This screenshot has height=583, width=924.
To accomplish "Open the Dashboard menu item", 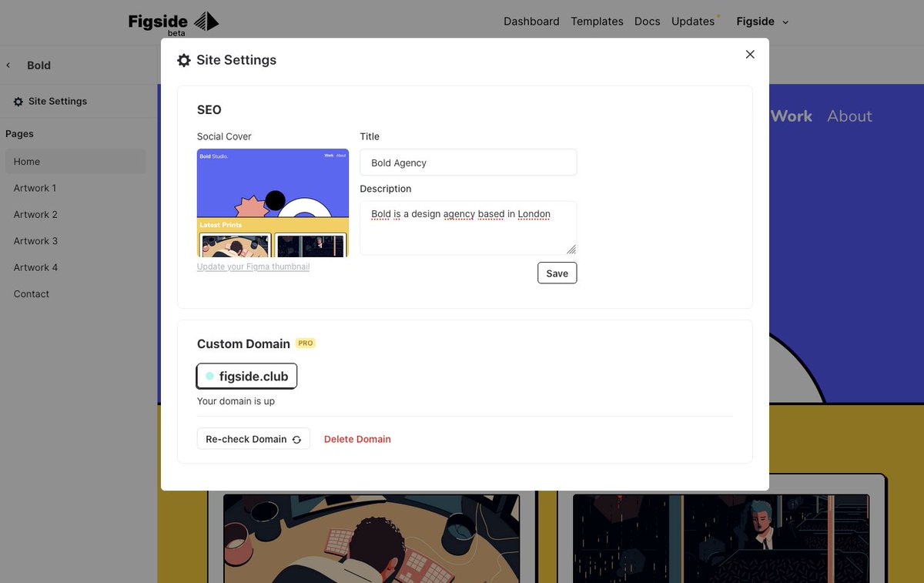I will 531,22.
